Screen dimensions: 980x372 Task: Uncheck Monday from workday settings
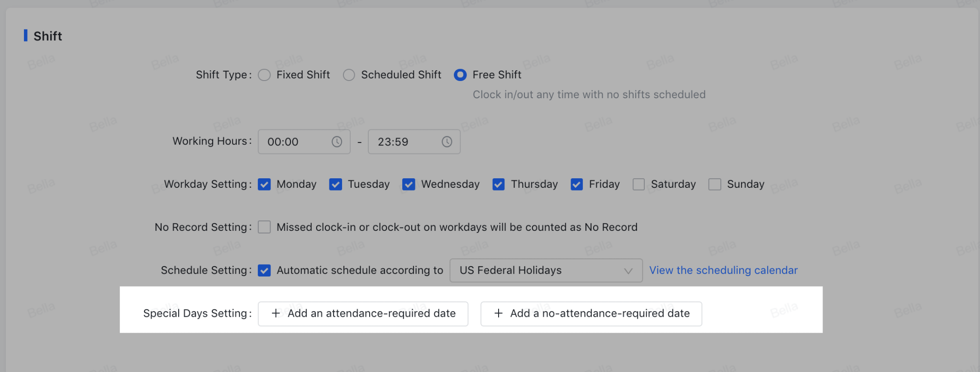[264, 184]
